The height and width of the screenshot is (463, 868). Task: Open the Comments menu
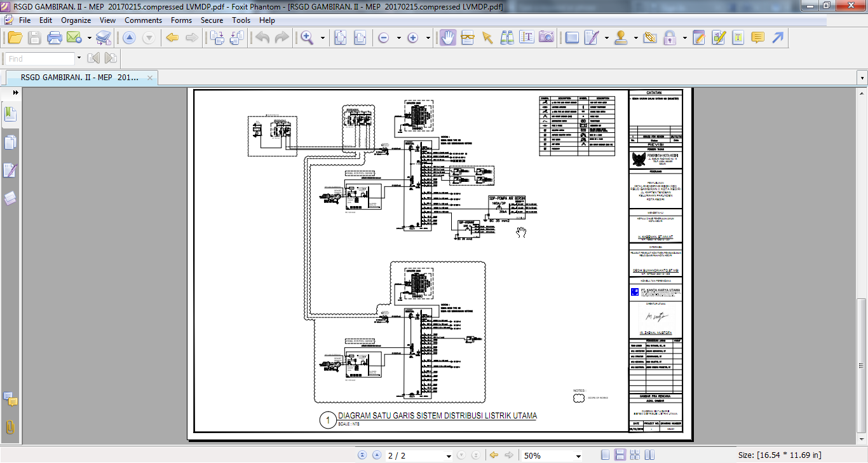(x=143, y=20)
